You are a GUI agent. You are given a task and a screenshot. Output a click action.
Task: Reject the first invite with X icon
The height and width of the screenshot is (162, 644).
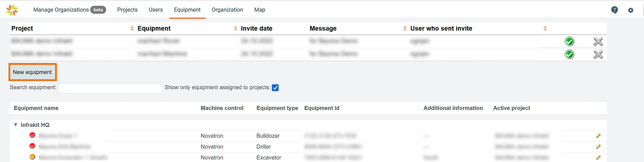(598, 41)
